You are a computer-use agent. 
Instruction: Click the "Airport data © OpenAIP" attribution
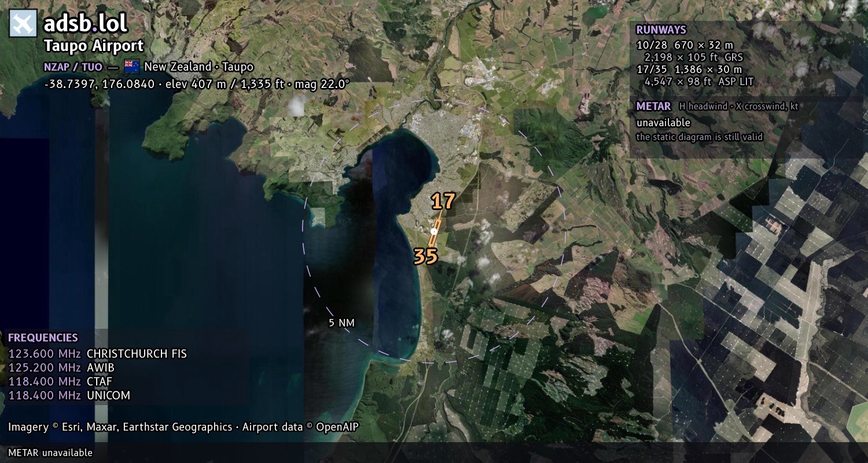[x=300, y=427]
